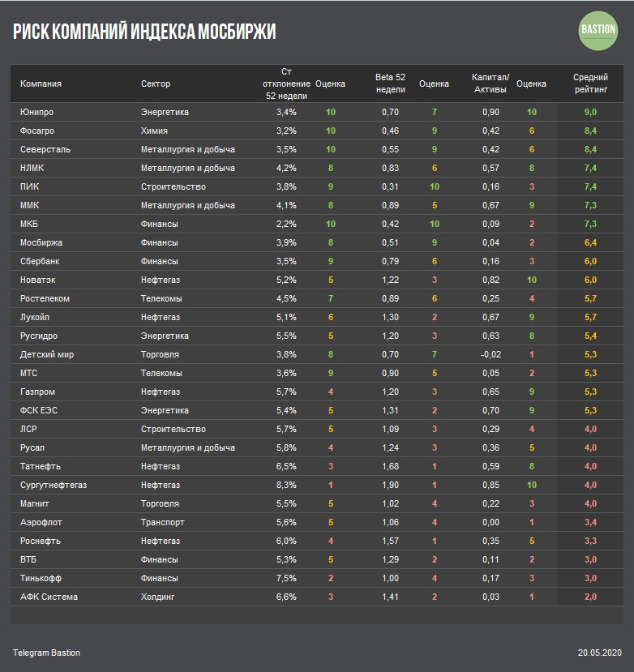The width and height of the screenshot is (634, 672).
Task: Select the 'ФСК ЕЭС' company name
Action: 39,410
